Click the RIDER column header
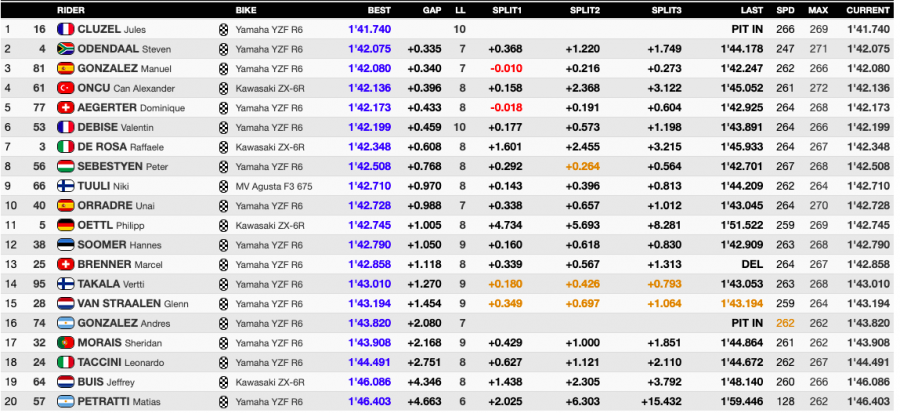This screenshot has width=900, height=413. point(70,10)
